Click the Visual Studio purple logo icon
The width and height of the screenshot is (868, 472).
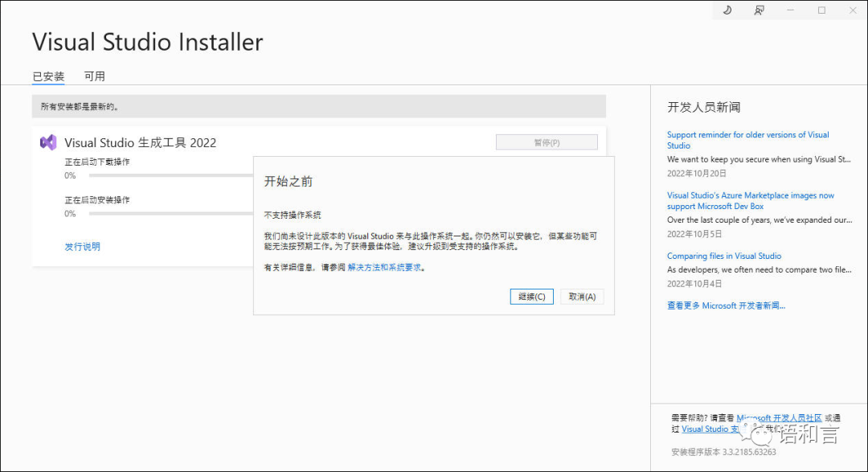[48, 142]
